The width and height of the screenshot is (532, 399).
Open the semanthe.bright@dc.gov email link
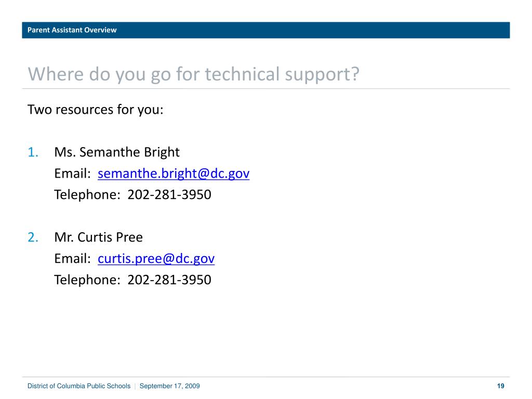coord(174,174)
